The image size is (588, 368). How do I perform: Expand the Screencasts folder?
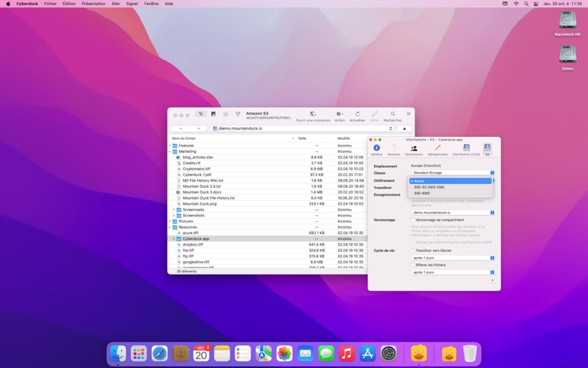[x=173, y=210]
